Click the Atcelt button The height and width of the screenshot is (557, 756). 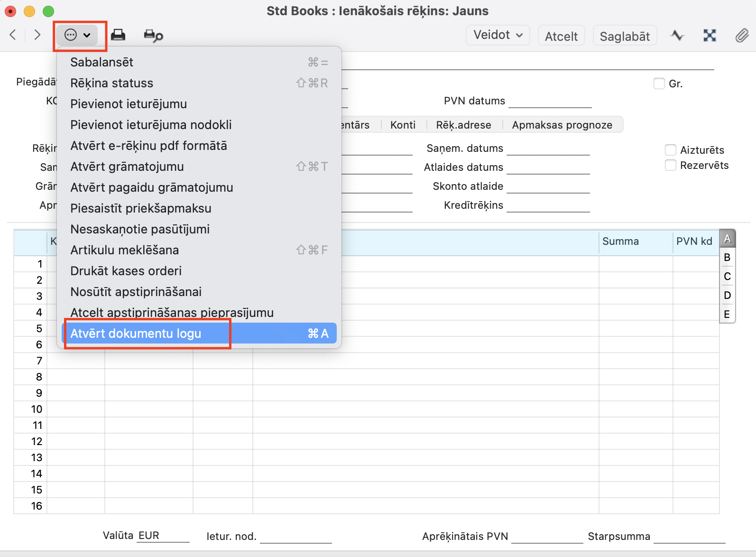561,36
